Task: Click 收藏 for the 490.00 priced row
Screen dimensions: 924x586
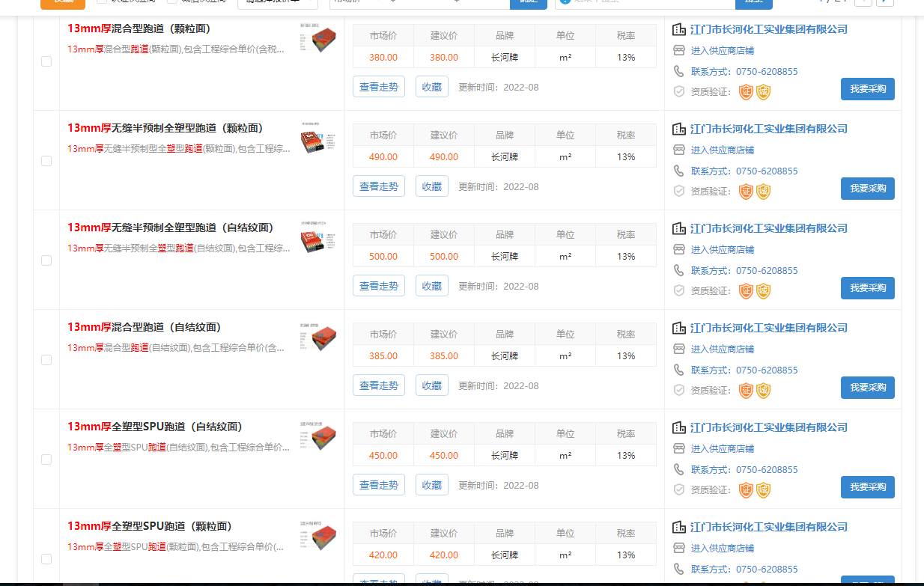Action: coord(432,186)
